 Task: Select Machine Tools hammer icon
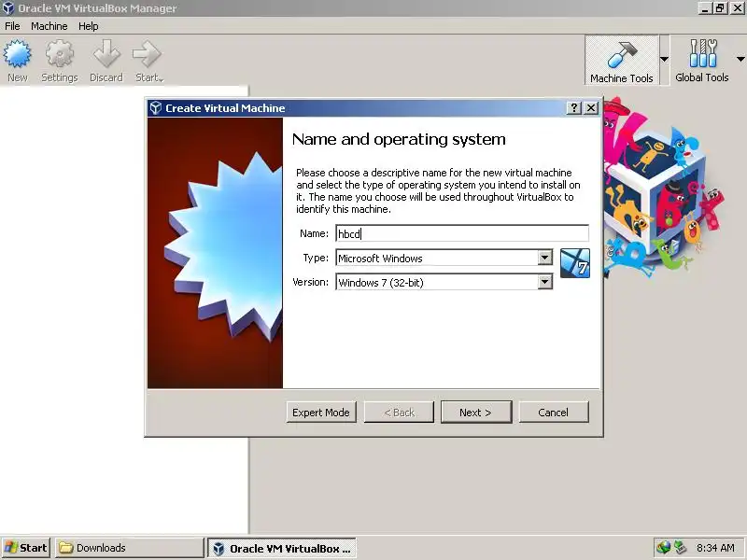click(621, 55)
